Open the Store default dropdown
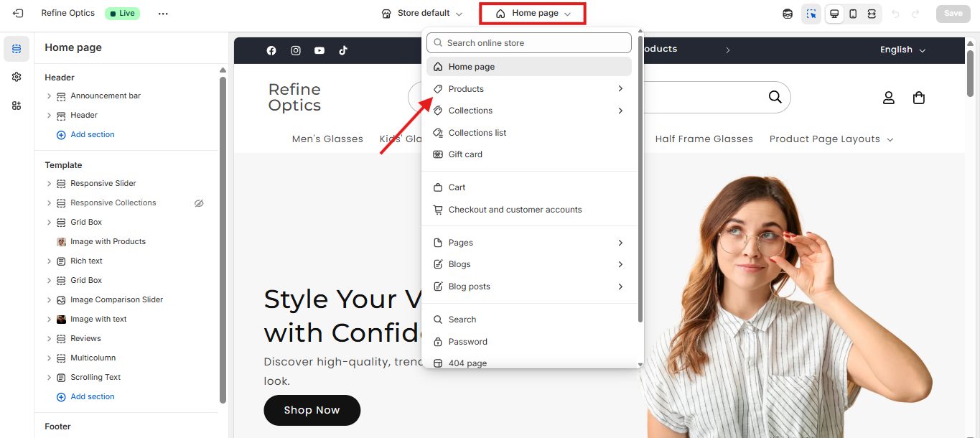 pos(422,13)
